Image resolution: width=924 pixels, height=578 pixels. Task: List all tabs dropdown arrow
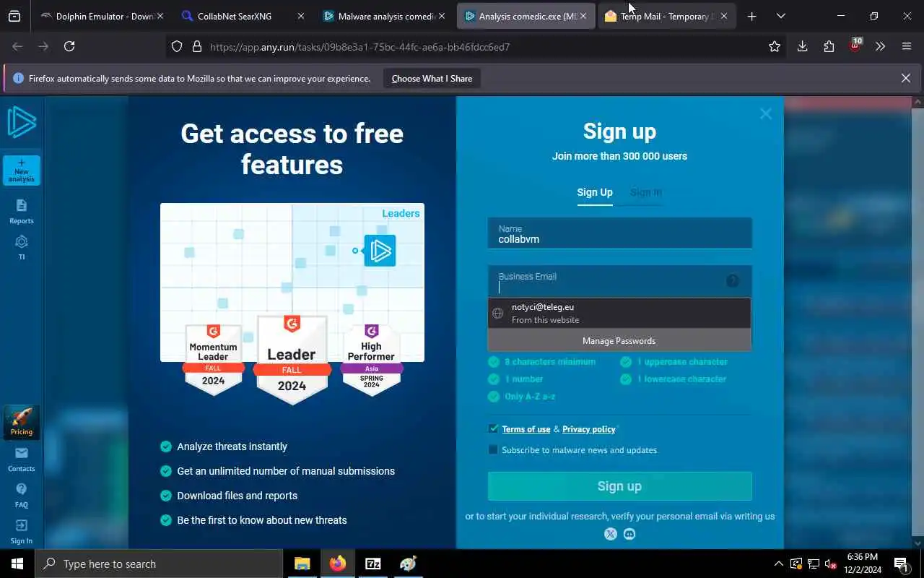click(781, 16)
